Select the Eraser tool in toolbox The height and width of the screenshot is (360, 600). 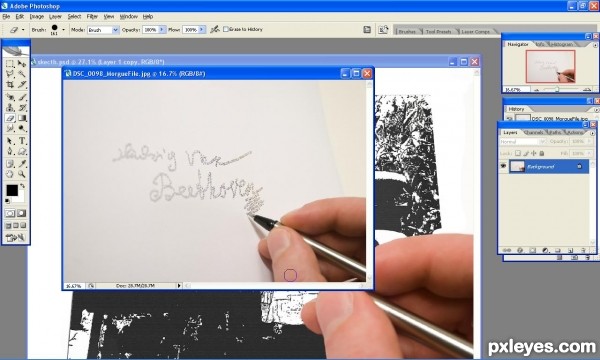pyautogui.click(x=10, y=118)
